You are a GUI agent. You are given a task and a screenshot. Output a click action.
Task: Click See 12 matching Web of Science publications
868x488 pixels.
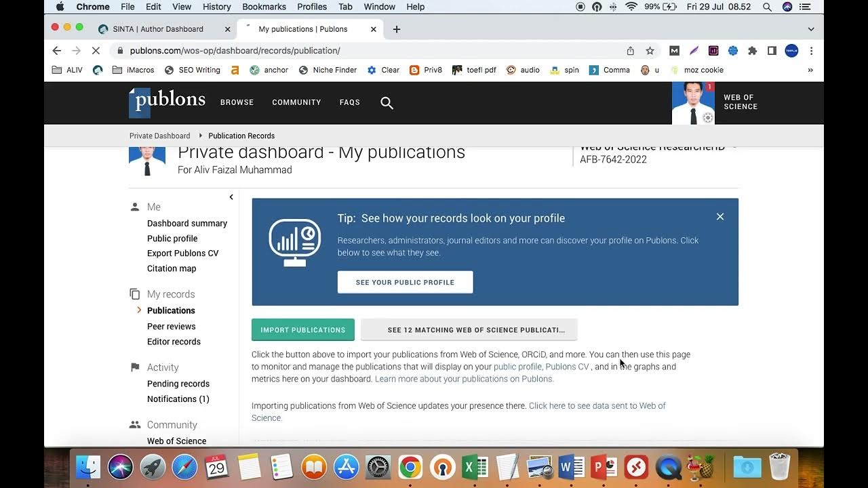pyautogui.click(x=469, y=329)
